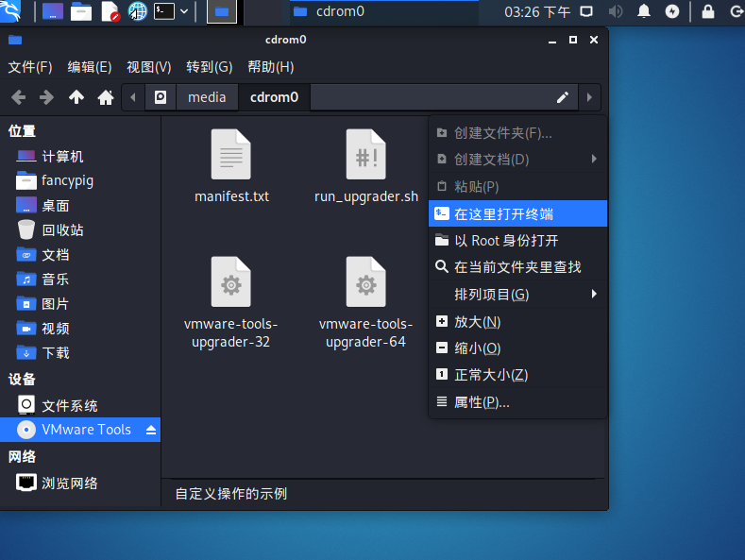Viewport: 745px width, 560px height.
Task: Open power manager tray icon
Action: (672, 11)
